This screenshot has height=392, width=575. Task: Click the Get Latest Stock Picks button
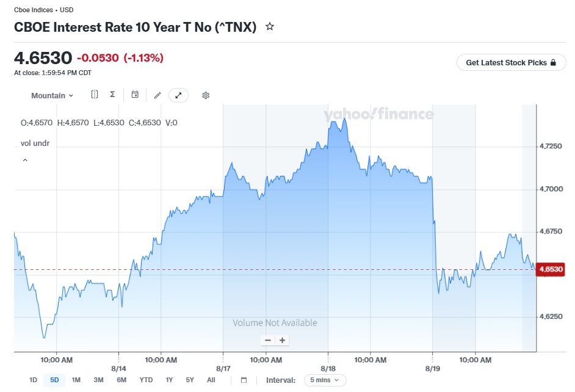pos(511,63)
